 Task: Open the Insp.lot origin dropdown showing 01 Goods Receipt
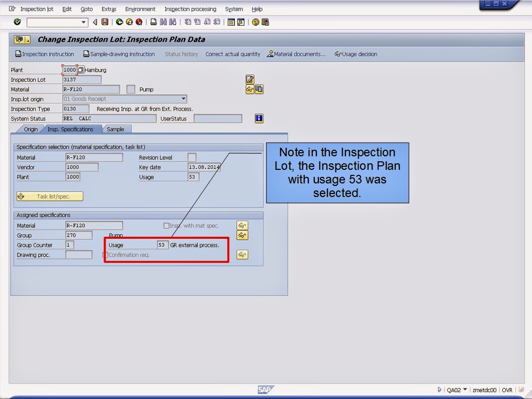pyautogui.click(x=183, y=98)
